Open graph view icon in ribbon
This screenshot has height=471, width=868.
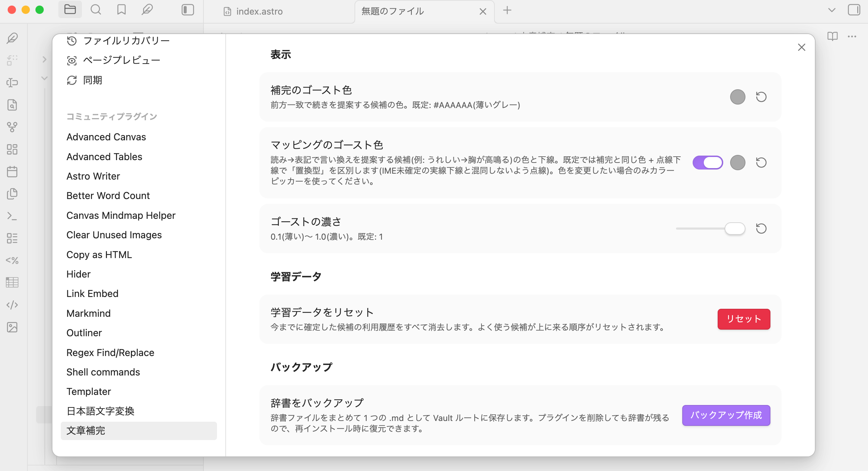(12, 127)
